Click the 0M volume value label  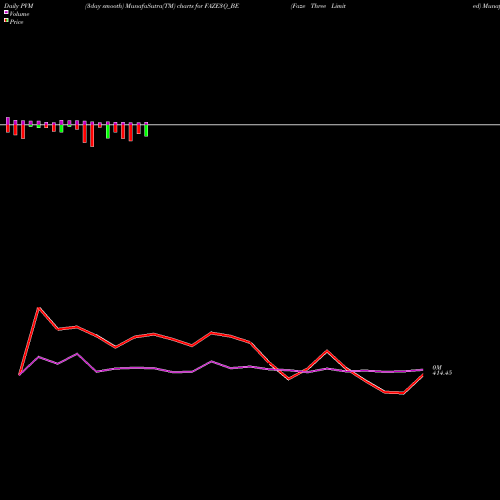[437, 368]
